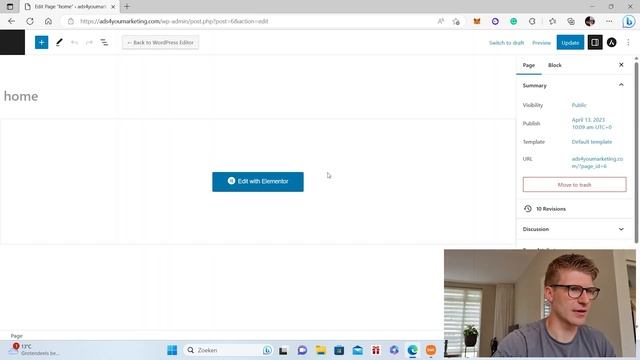Reload the browser page
The height and width of the screenshot is (360, 640).
30,21
